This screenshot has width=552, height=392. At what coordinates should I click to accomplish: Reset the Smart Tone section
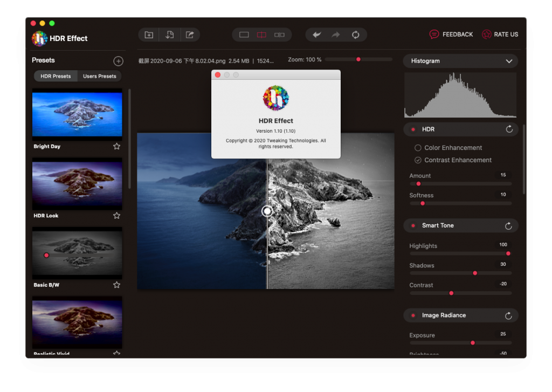click(x=508, y=226)
